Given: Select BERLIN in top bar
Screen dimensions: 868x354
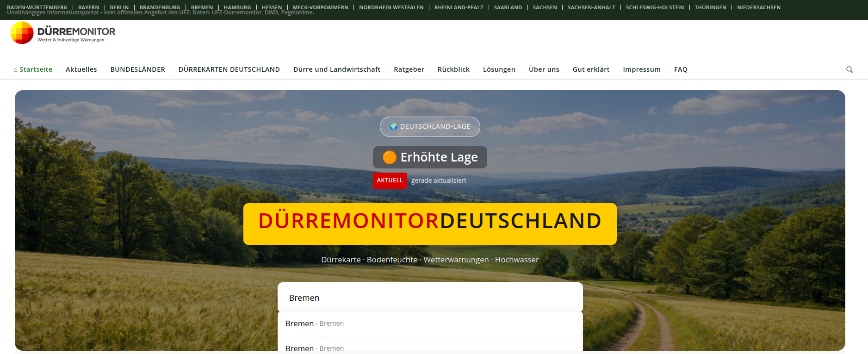Looking at the screenshot, I should tap(119, 7).
